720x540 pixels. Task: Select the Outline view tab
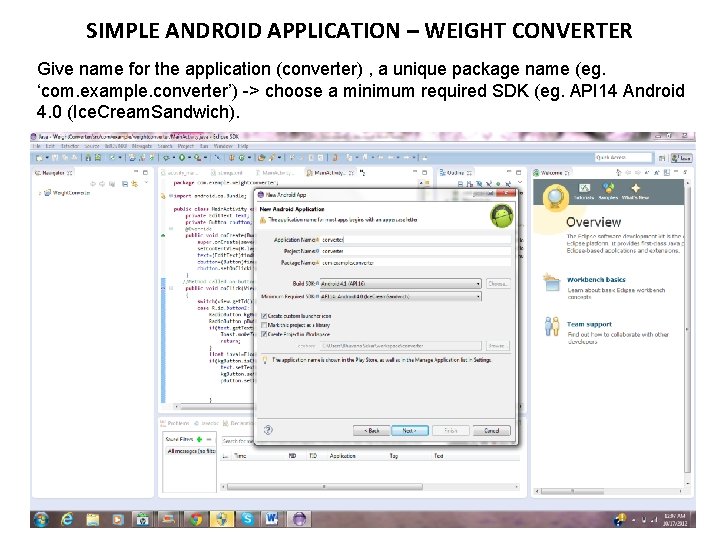point(456,173)
